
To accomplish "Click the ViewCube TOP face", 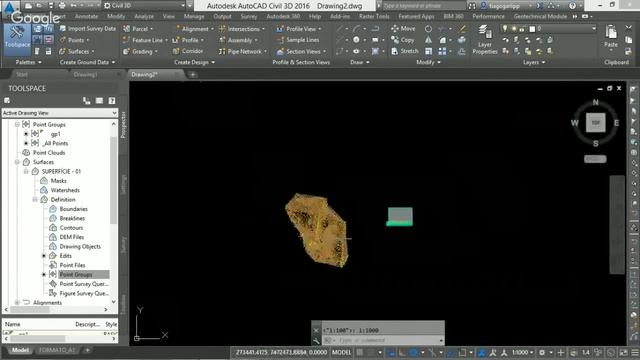I will (596, 122).
